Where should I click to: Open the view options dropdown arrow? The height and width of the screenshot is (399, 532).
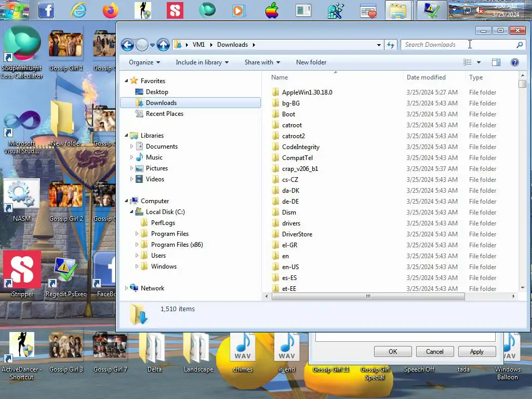tap(478, 62)
